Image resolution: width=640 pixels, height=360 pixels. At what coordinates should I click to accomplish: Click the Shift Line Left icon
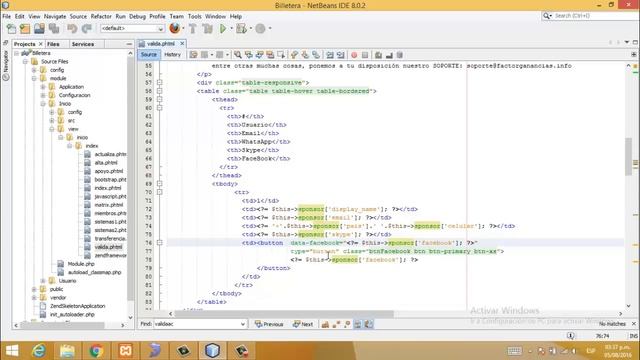pos(329,55)
